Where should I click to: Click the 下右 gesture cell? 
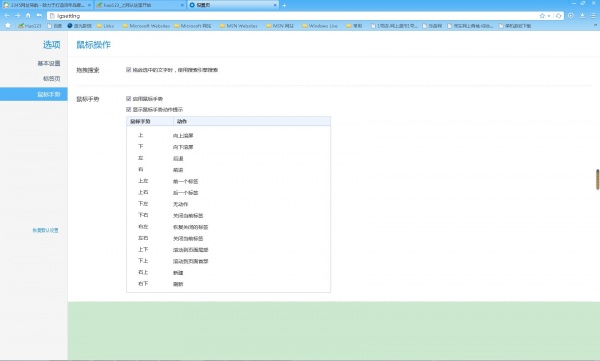pyautogui.click(x=143, y=215)
